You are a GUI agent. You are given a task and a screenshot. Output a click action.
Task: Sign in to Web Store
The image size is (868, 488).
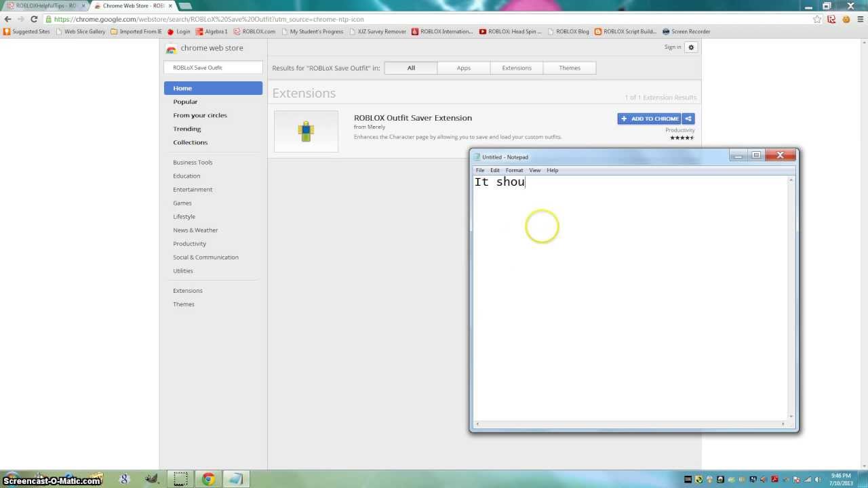click(673, 47)
